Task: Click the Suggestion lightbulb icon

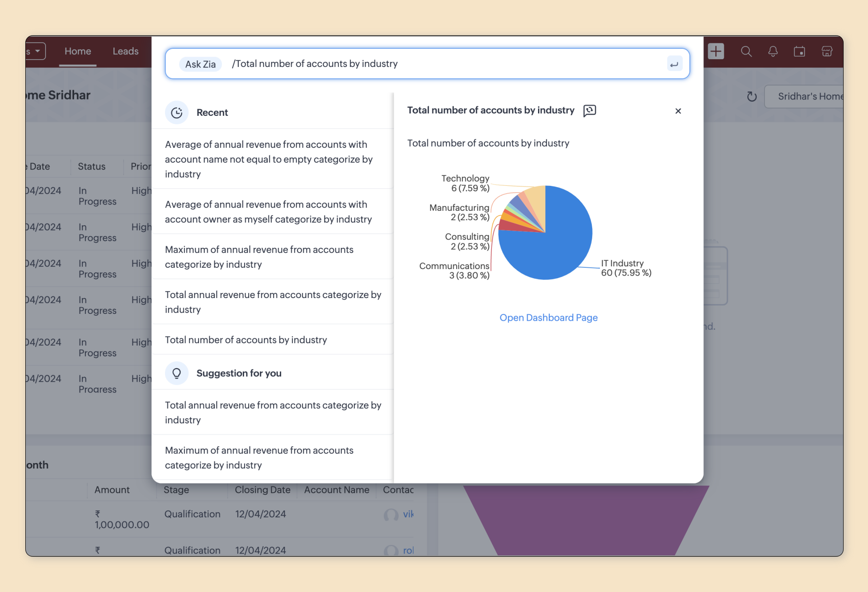Action: (x=177, y=374)
